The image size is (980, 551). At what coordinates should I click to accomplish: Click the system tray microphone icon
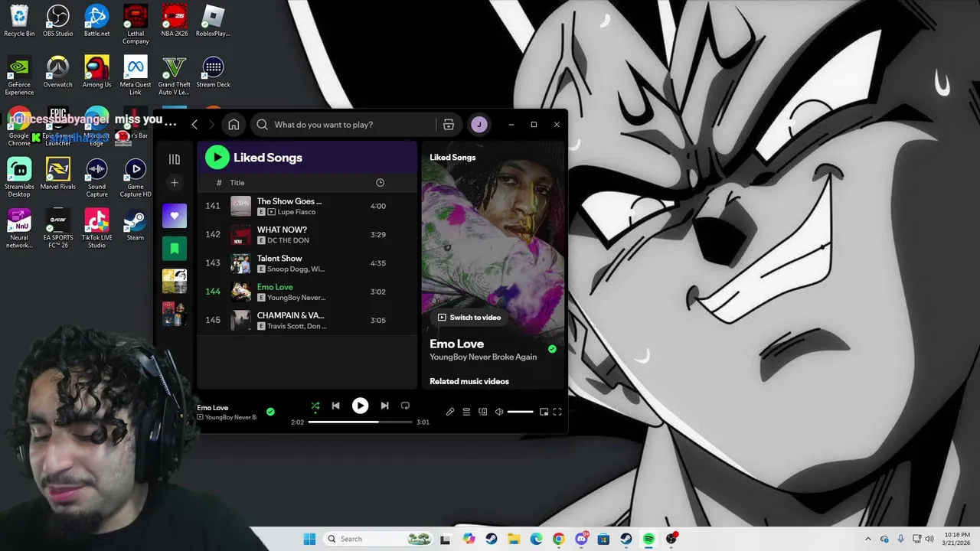900,539
